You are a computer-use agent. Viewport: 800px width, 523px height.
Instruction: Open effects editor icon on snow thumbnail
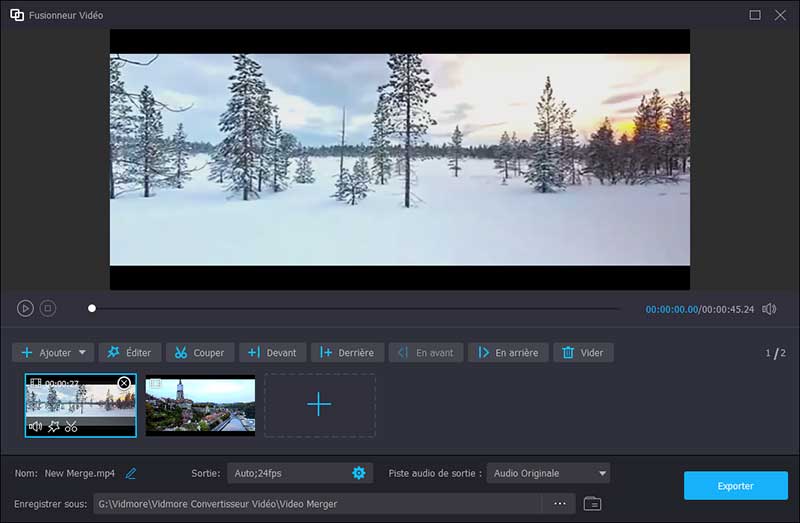[x=54, y=427]
